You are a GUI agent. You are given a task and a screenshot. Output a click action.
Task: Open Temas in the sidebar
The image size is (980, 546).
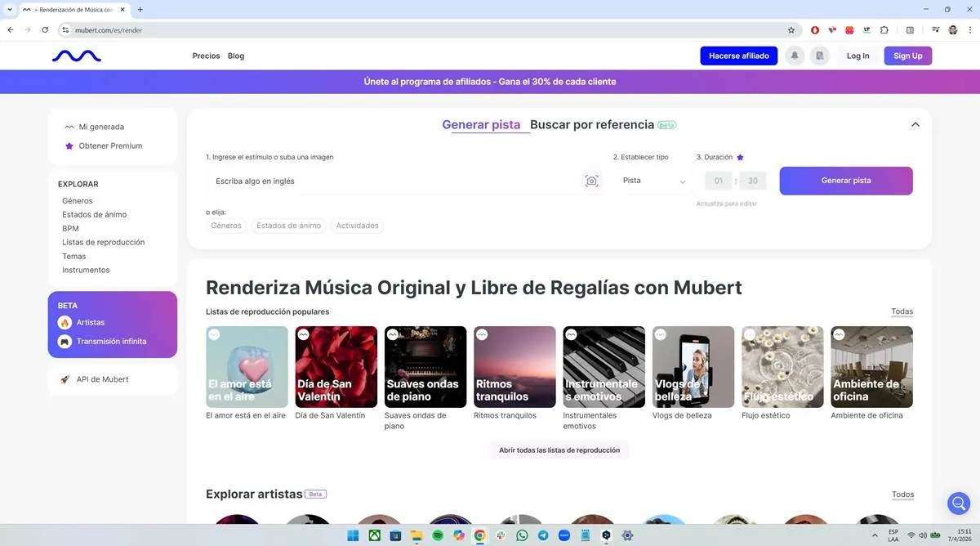pyautogui.click(x=73, y=257)
